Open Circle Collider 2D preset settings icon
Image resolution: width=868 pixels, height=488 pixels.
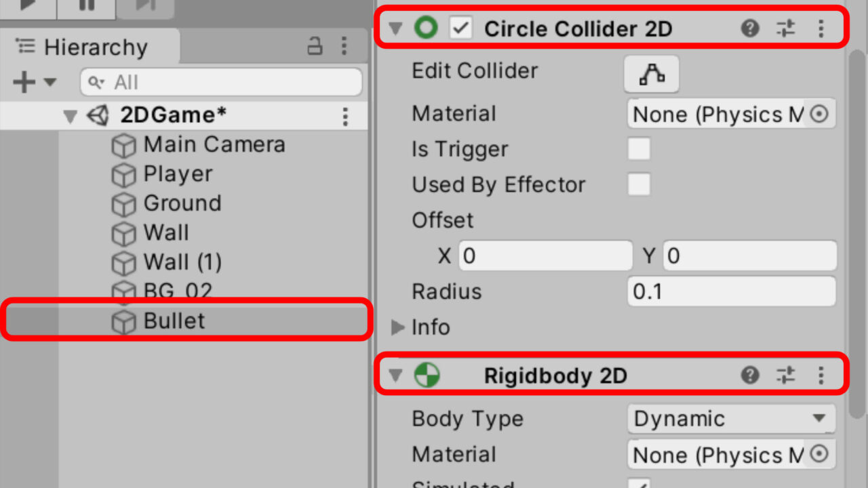click(x=785, y=28)
